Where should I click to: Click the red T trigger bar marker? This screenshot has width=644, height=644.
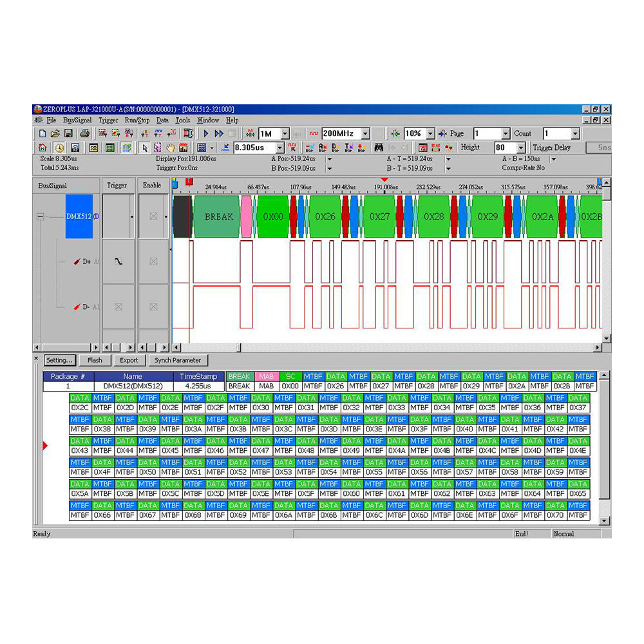click(189, 181)
